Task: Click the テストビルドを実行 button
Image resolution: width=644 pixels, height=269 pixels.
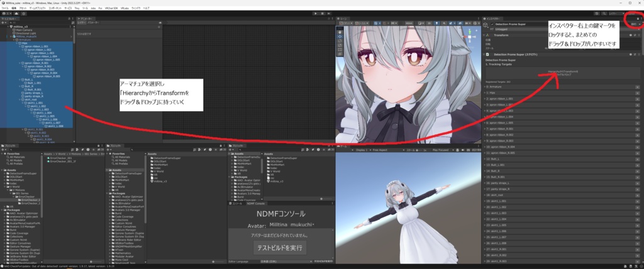Action: coord(279,248)
